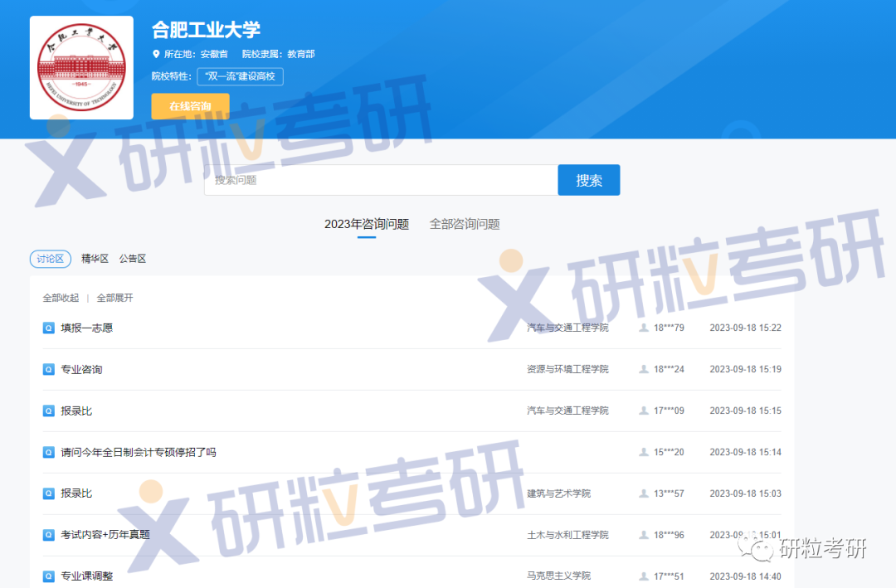Viewport: 896px width, 588px height.
Task: Click the Q icon beside 填报一志愿
Action: click(49, 328)
